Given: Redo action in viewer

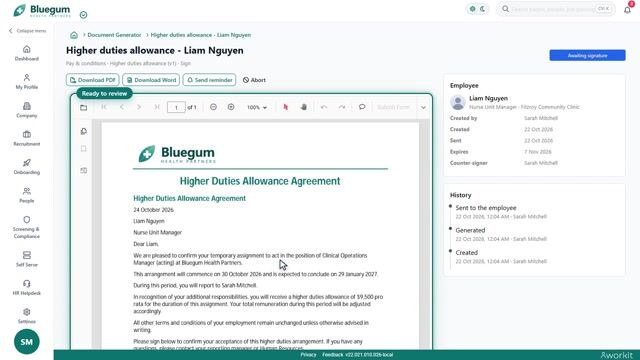Looking at the screenshot, I should click(342, 107).
